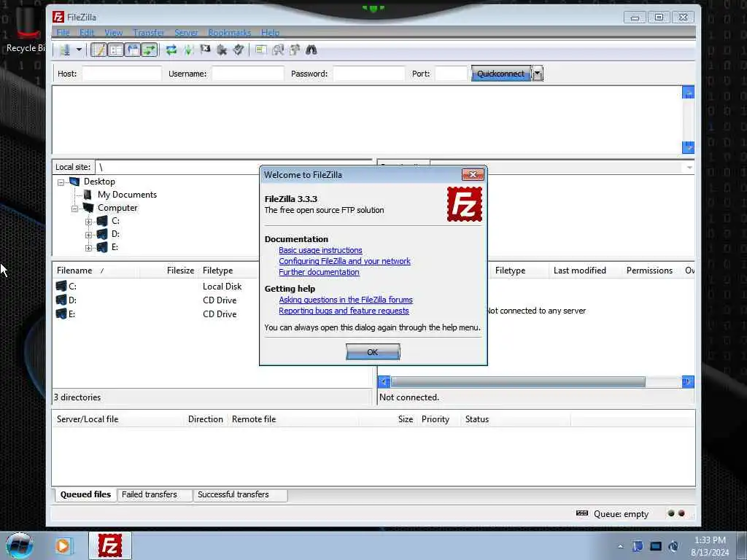Expand the E: drive tree node
Screen dimensions: 747x560
(x=88, y=248)
